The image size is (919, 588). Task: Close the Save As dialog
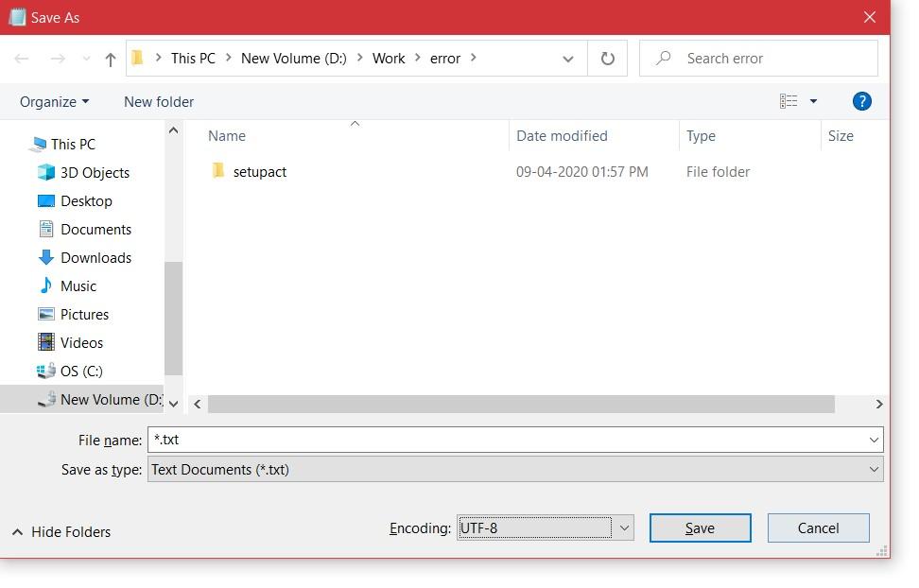pos(870,17)
